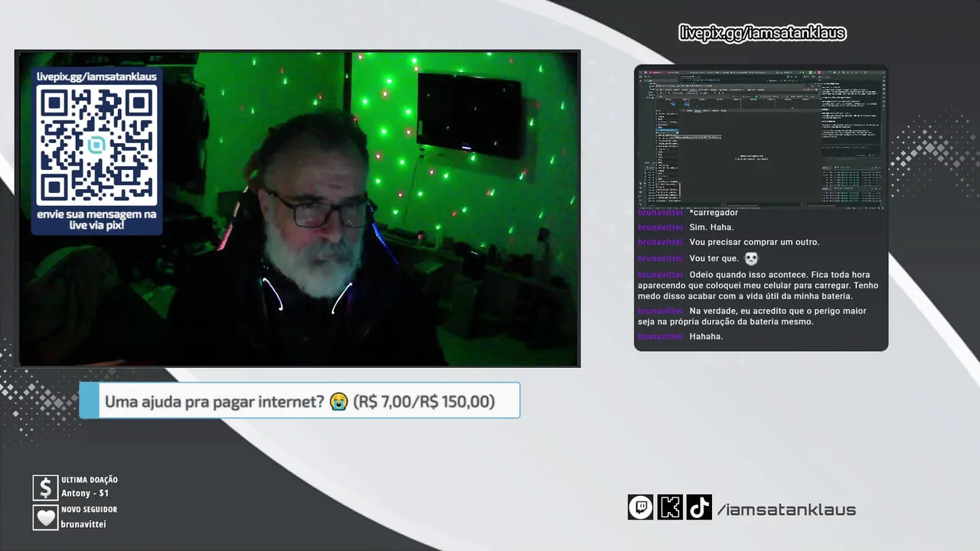The image size is (980, 551).
Task: Click "envie sua mensagem na live via pix!"
Action: (x=96, y=220)
